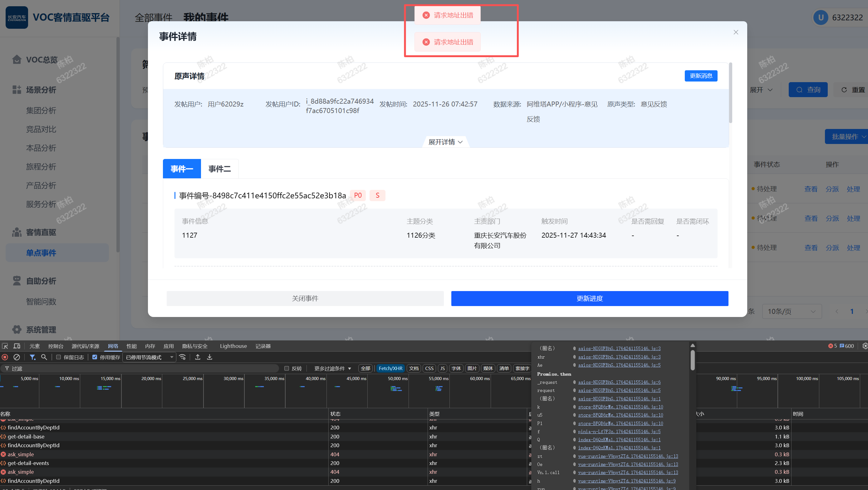Switch to the 事件二 tab

point(219,169)
